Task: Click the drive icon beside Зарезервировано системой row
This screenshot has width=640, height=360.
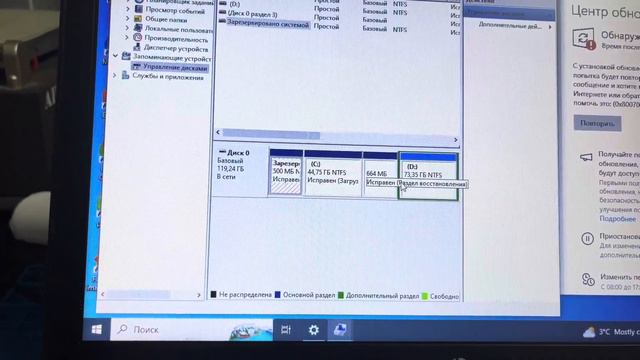Action: click(222, 22)
